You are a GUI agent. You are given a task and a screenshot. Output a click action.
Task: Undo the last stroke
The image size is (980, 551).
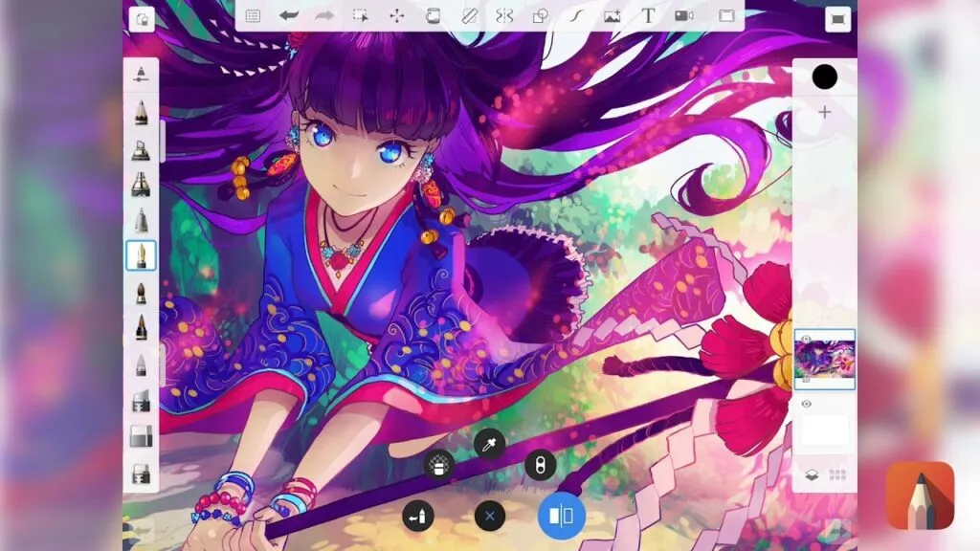point(288,15)
